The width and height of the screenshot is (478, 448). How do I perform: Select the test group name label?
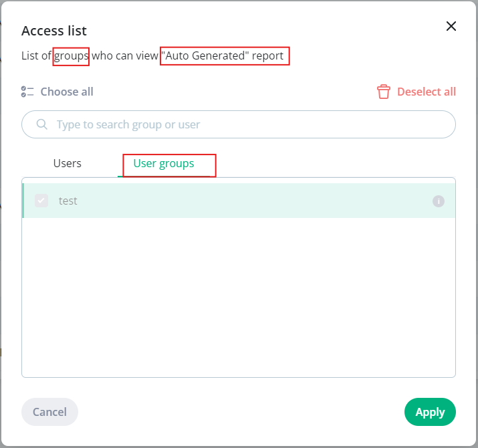(x=68, y=201)
